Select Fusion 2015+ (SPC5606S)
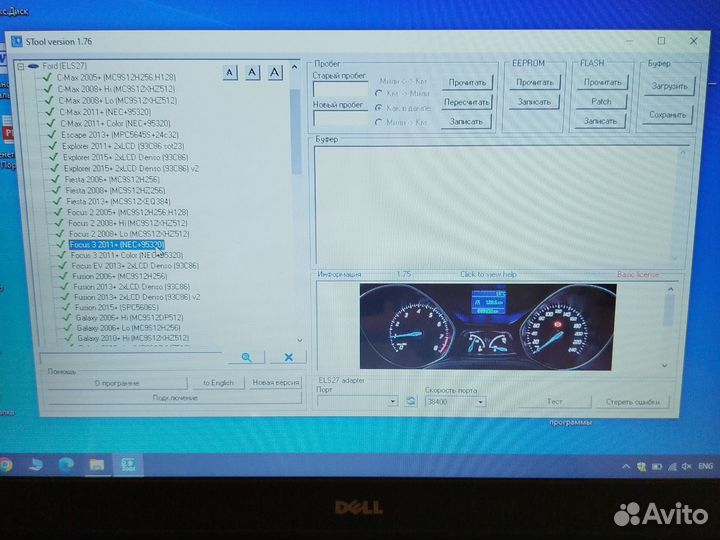The width and height of the screenshot is (720, 540). (117, 307)
